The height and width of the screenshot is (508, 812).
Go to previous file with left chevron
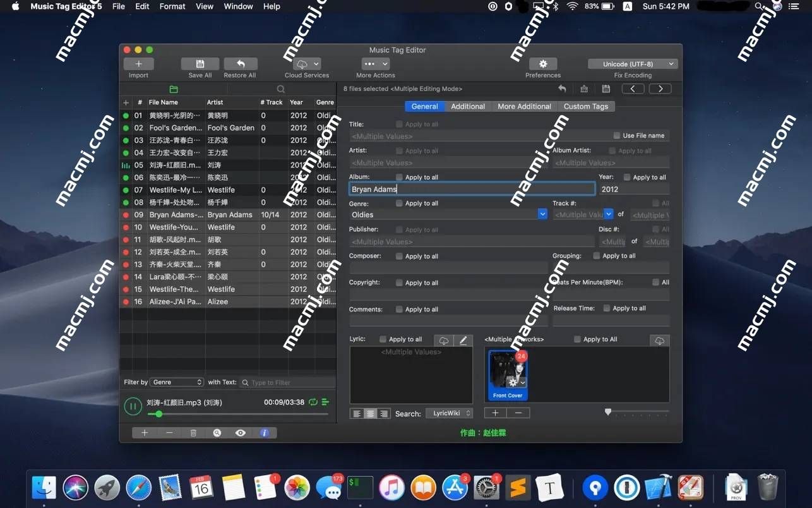(x=633, y=89)
